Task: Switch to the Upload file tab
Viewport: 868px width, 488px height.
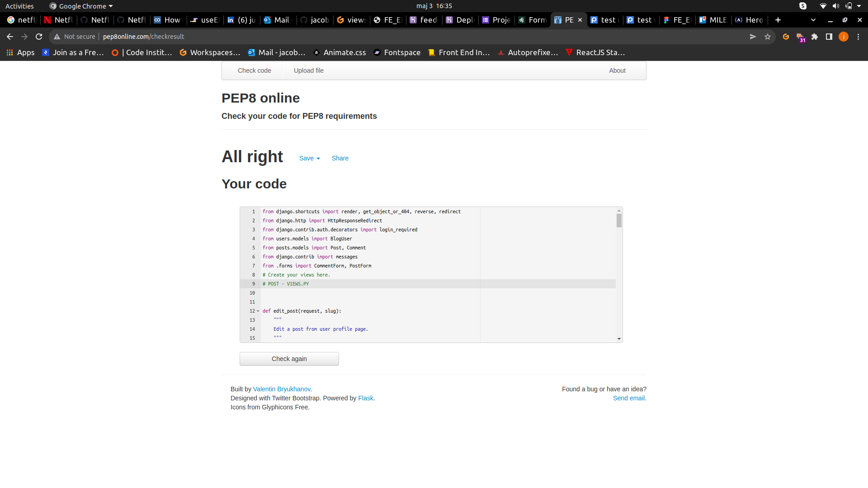Action: [x=308, y=70]
